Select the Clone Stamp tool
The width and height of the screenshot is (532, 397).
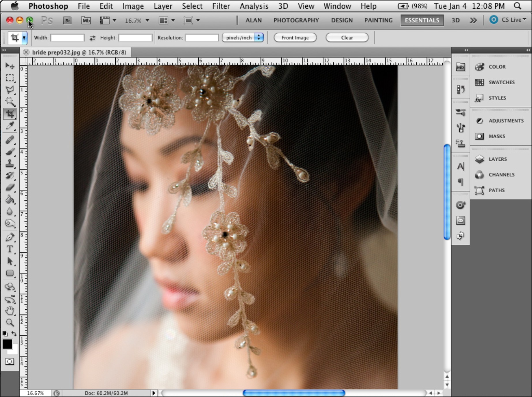[x=10, y=163]
